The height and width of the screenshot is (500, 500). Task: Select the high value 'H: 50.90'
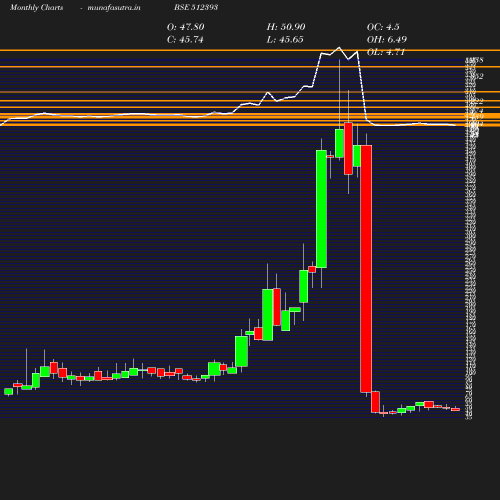(286, 27)
